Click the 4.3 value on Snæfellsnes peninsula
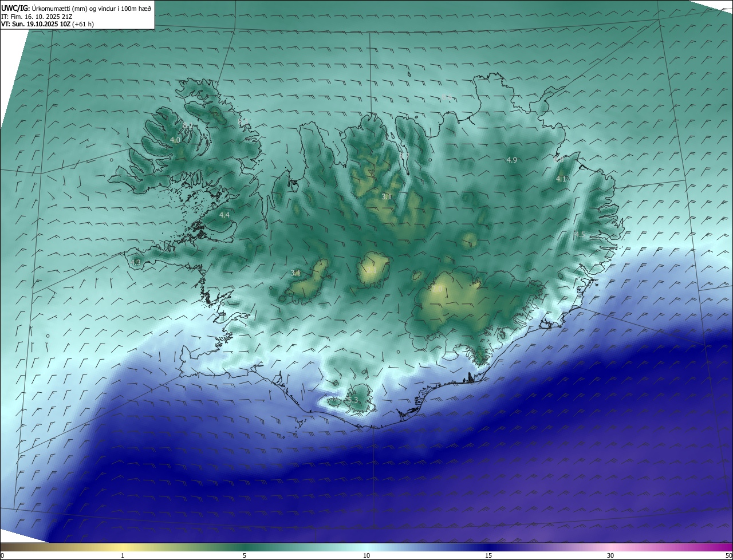Screen dimensions: 733x560 coord(136,262)
